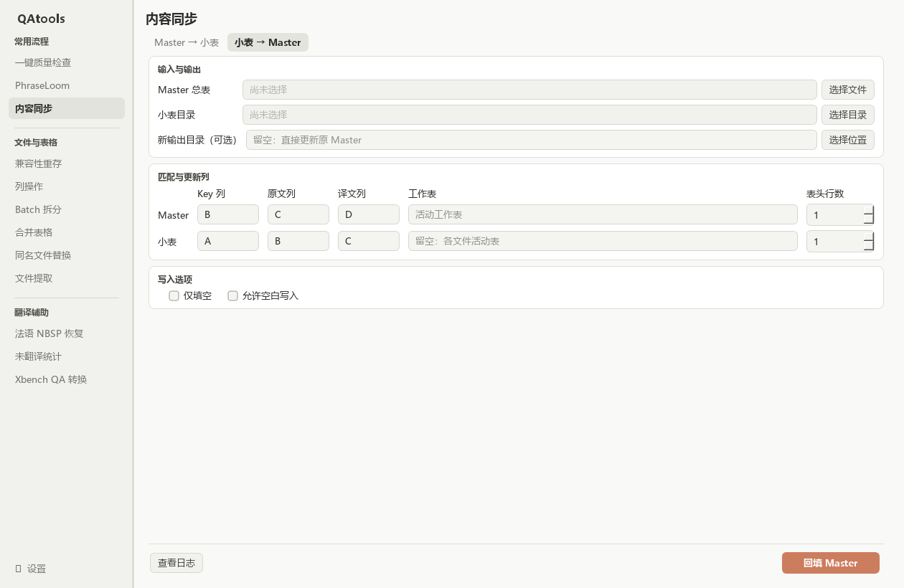Increase 小表 表头行数 with up arrow
Viewport: 904px width, 588px height.
point(869,237)
